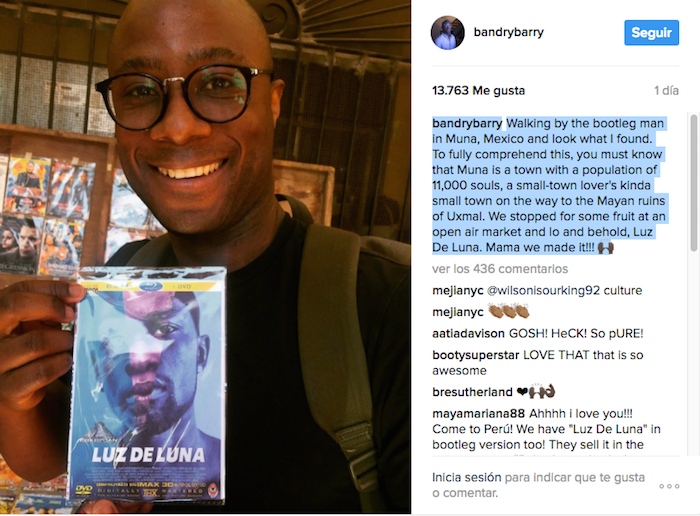
Task: Click the Seguir follow button
Action: click(x=651, y=33)
